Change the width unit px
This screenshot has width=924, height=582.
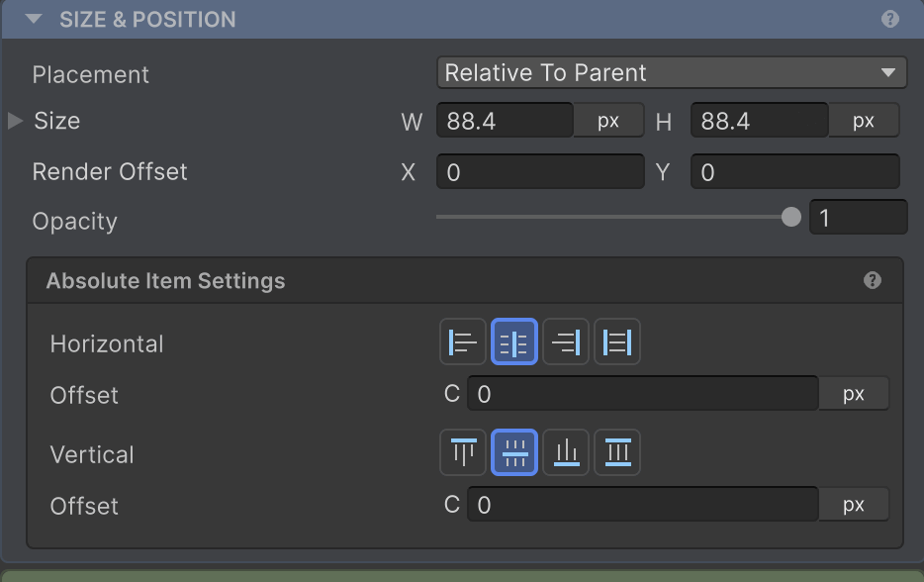608,121
